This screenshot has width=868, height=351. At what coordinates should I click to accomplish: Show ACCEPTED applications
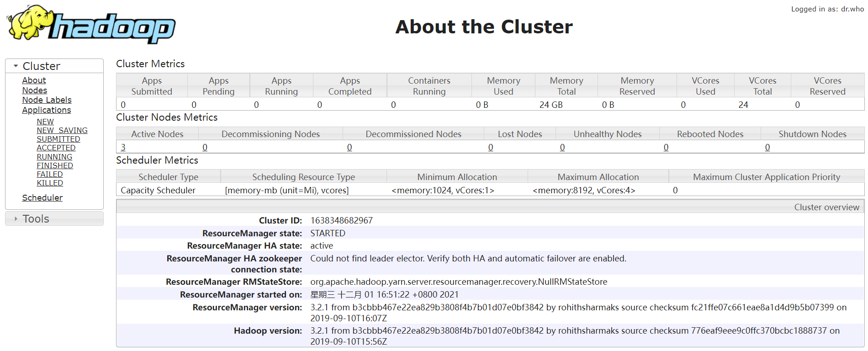(x=56, y=148)
